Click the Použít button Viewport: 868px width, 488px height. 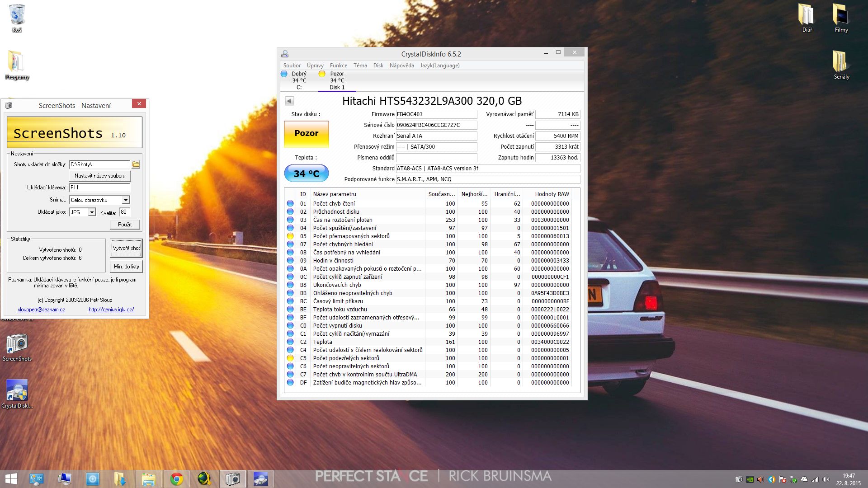125,225
